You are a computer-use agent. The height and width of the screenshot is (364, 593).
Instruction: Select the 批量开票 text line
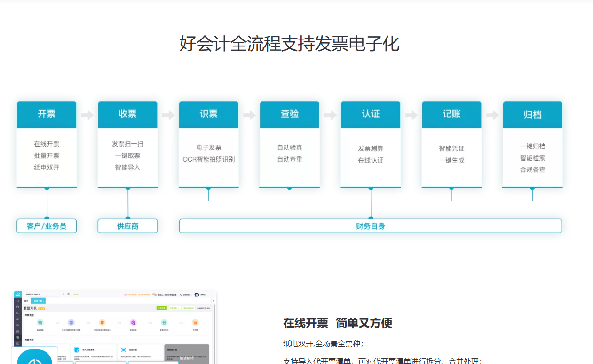47,156
